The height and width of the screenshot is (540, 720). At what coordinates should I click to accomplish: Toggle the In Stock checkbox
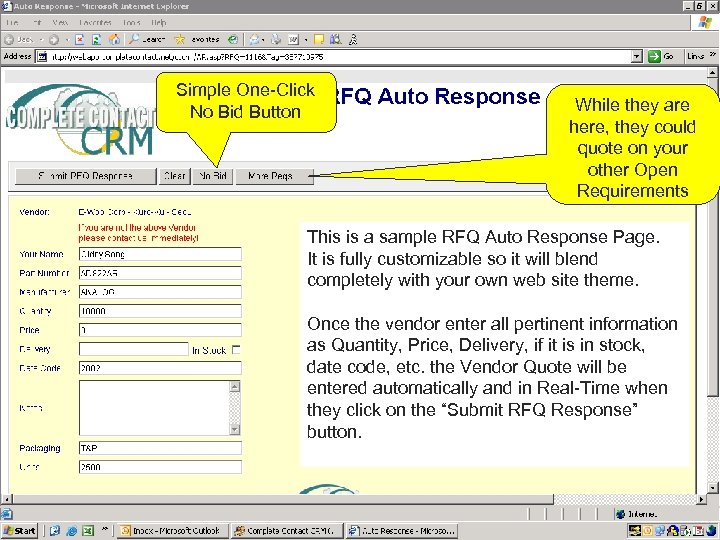236,350
